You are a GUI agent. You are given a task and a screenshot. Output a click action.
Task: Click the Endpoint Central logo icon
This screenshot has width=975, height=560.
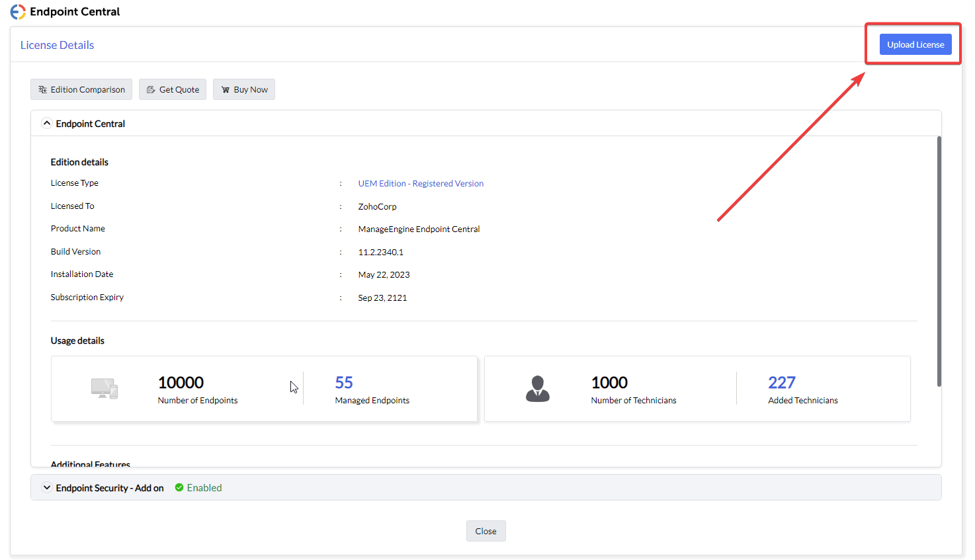click(18, 12)
